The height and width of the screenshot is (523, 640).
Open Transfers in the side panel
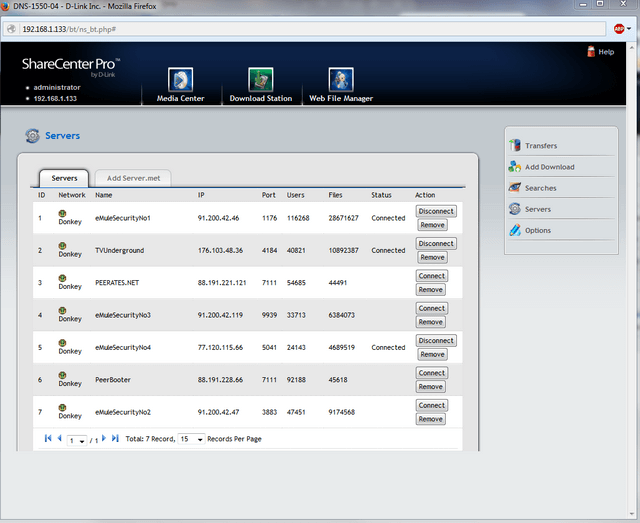click(540, 146)
